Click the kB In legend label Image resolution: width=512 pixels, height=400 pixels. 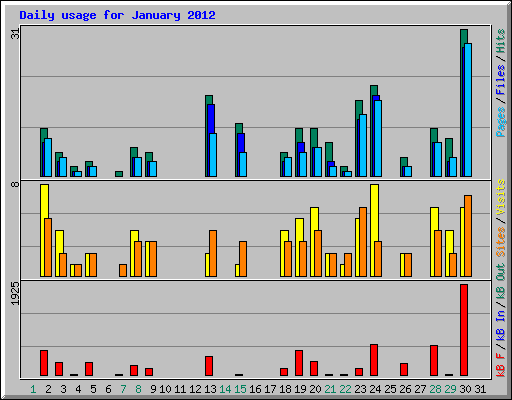tap(501, 327)
